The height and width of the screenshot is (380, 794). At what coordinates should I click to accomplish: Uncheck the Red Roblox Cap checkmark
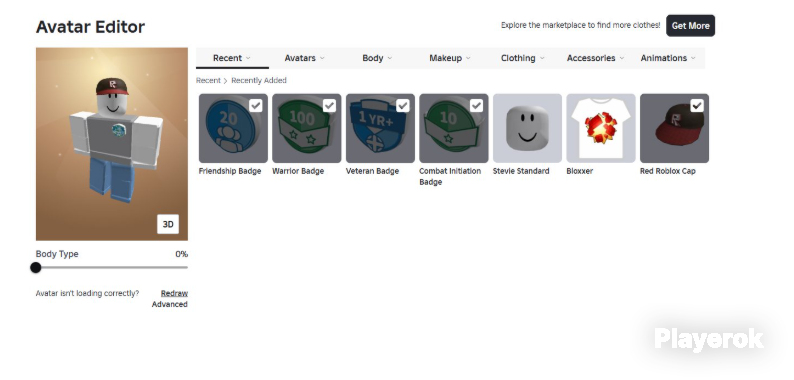coord(697,105)
